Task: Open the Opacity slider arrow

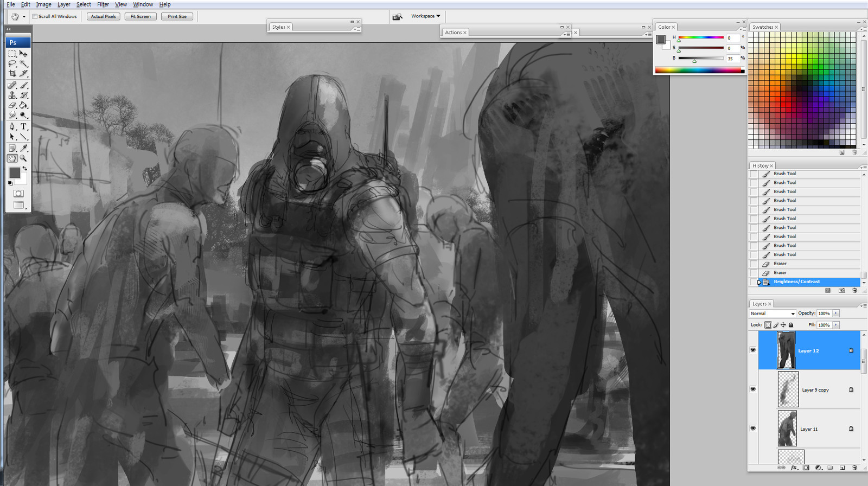Action: pos(836,314)
